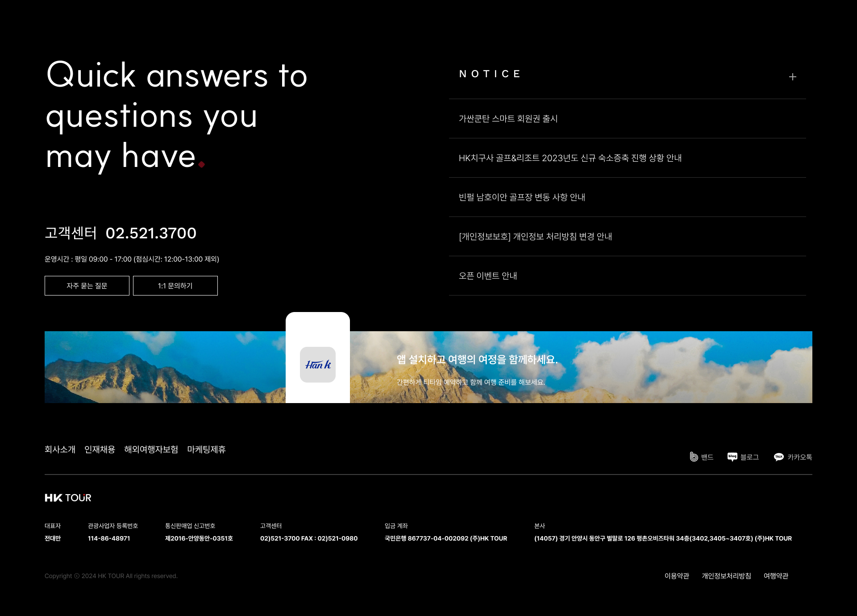Image resolution: width=857 pixels, height=616 pixels.
Task: Click the Hank app icon on phone
Action: 318,365
